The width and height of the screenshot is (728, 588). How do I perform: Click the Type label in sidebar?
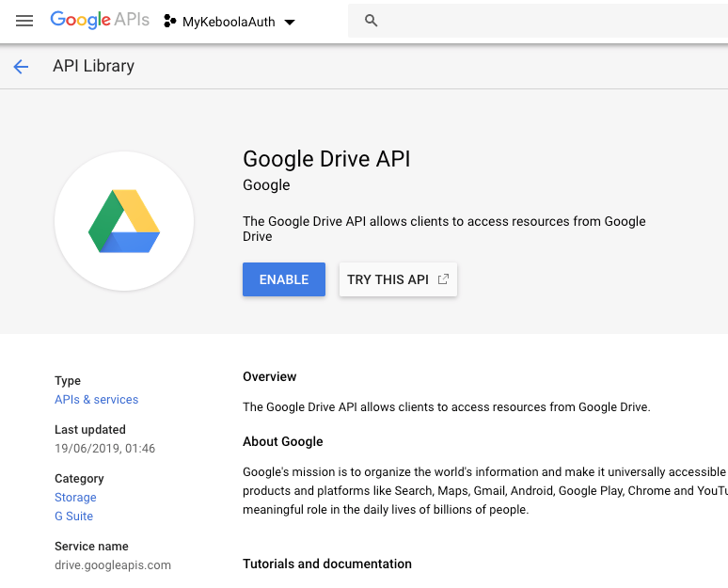68,381
